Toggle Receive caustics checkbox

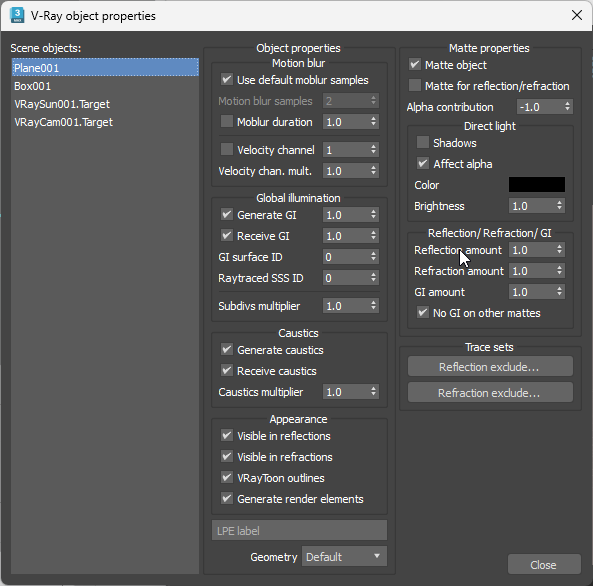tap(227, 370)
